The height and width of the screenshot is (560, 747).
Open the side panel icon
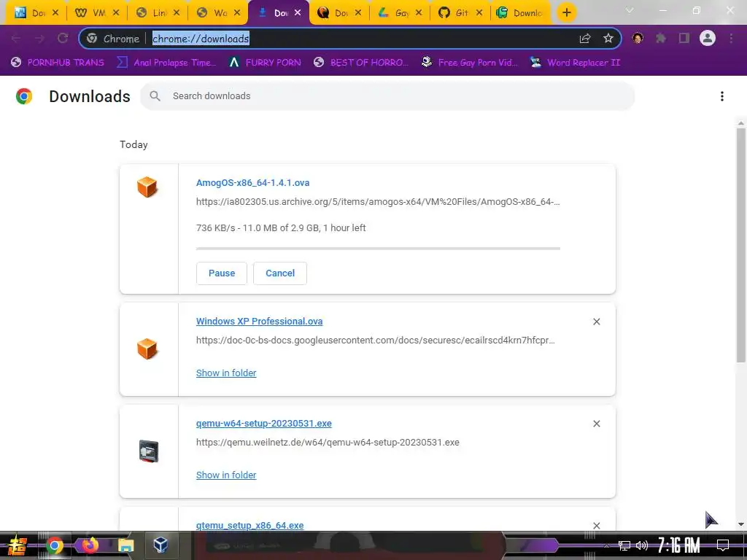[684, 38]
